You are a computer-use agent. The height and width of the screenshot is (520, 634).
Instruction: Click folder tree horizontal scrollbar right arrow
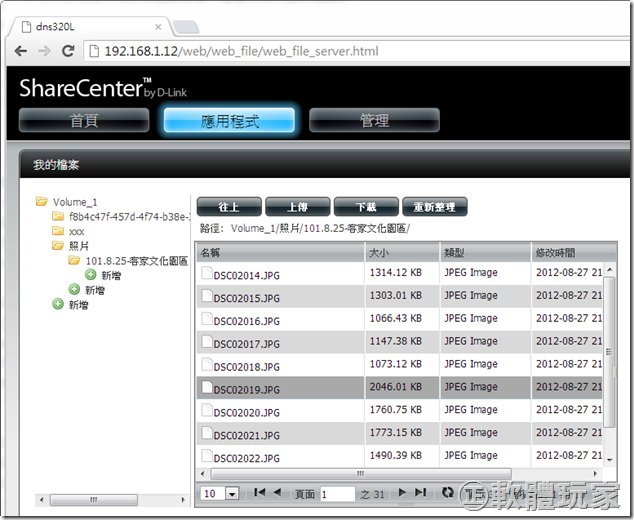point(183,500)
